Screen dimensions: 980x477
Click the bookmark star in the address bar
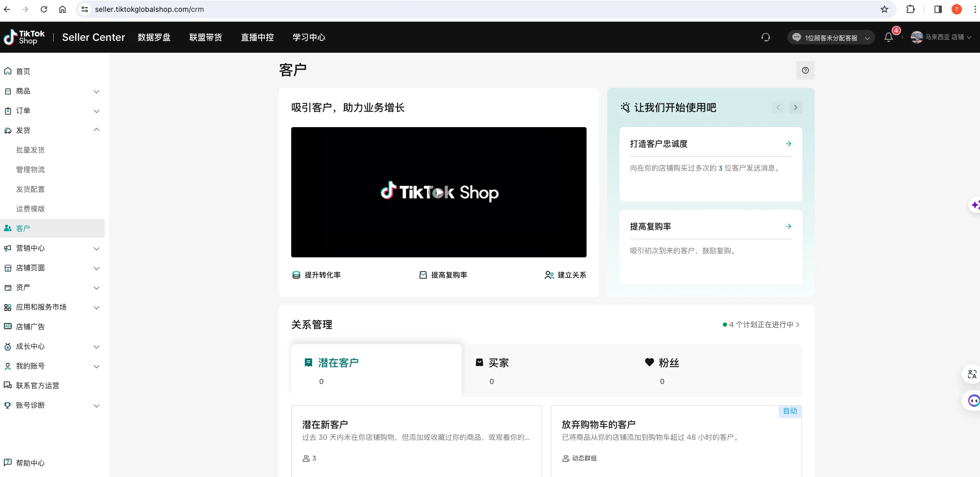[x=884, y=9]
